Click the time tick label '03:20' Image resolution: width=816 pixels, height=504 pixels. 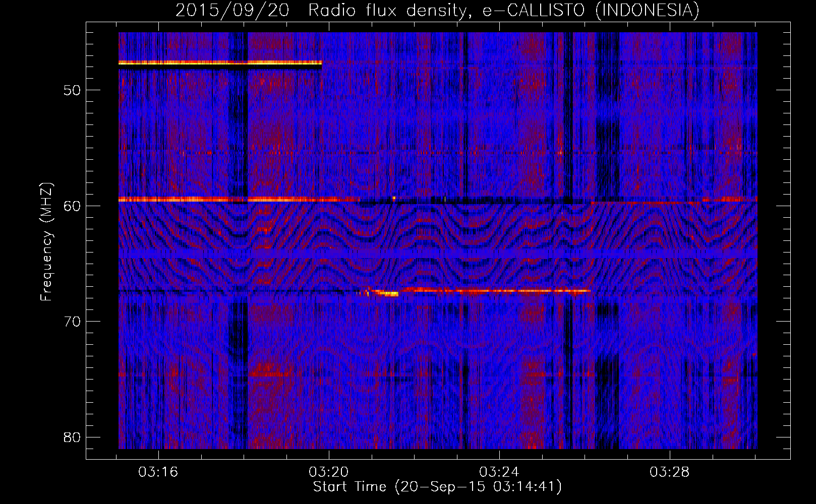[329, 472]
